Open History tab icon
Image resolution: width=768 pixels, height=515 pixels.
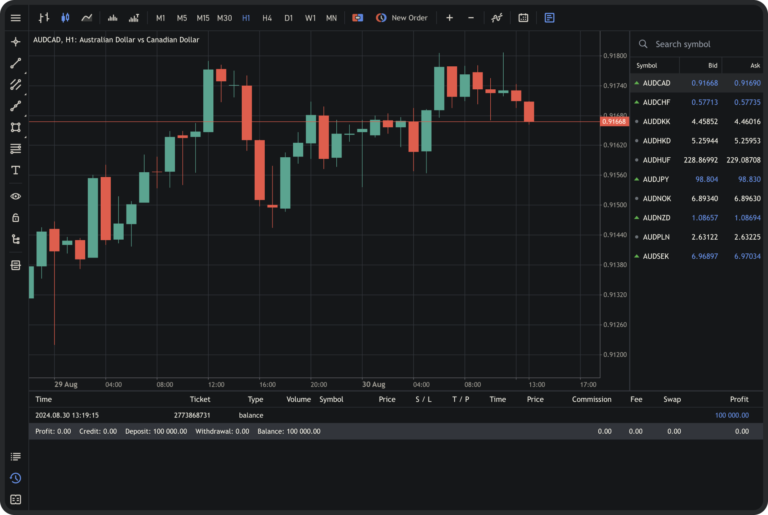click(16, 478)
